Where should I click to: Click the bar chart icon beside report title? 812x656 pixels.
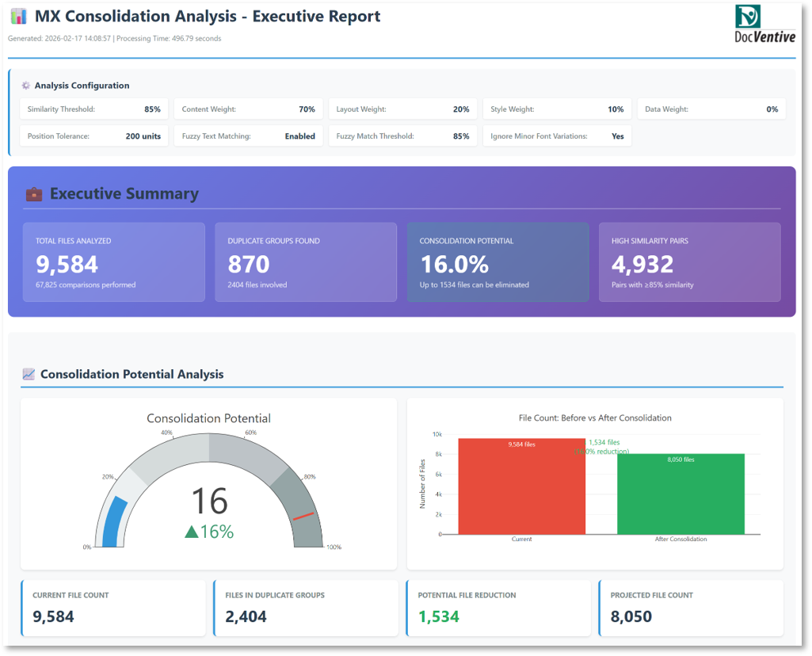point(19,17)
